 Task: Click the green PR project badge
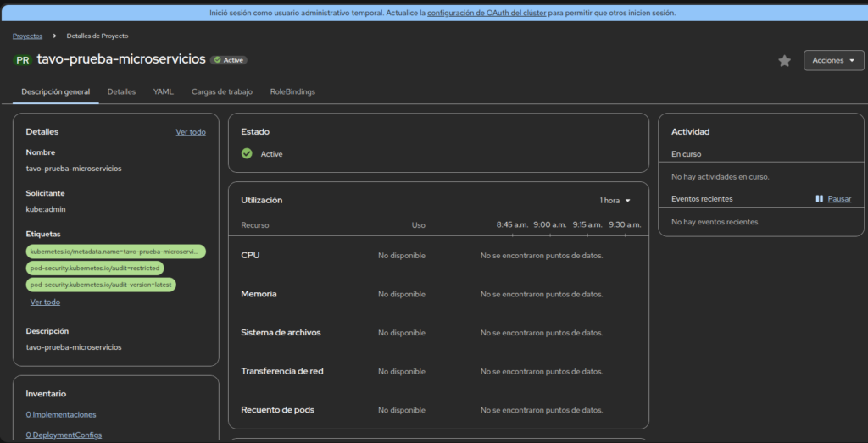(x=23, y=60)
